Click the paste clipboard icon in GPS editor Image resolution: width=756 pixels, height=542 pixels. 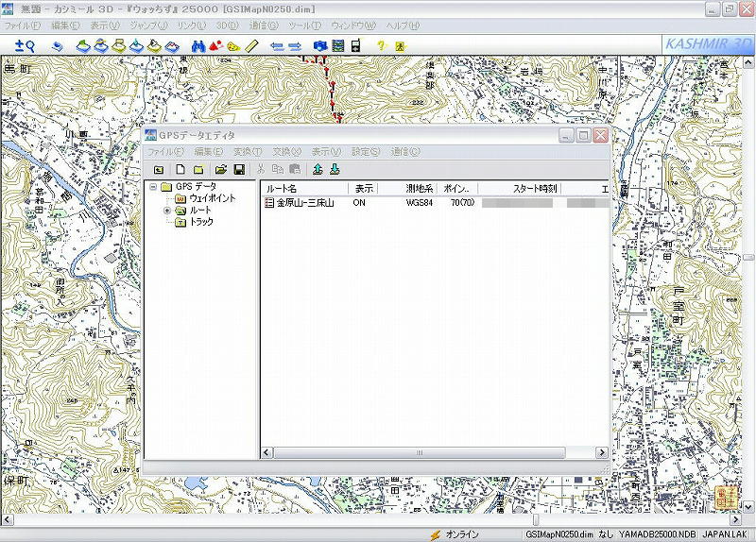click(295, 169)
